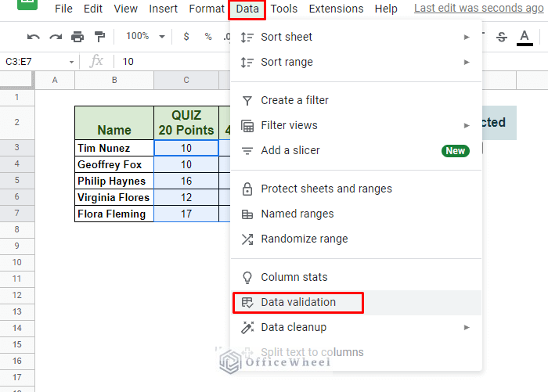Image resolution: width=548 pixels, height=392 pixels.
Task: Click the Print icon
Action: click(x=78, y=37)
